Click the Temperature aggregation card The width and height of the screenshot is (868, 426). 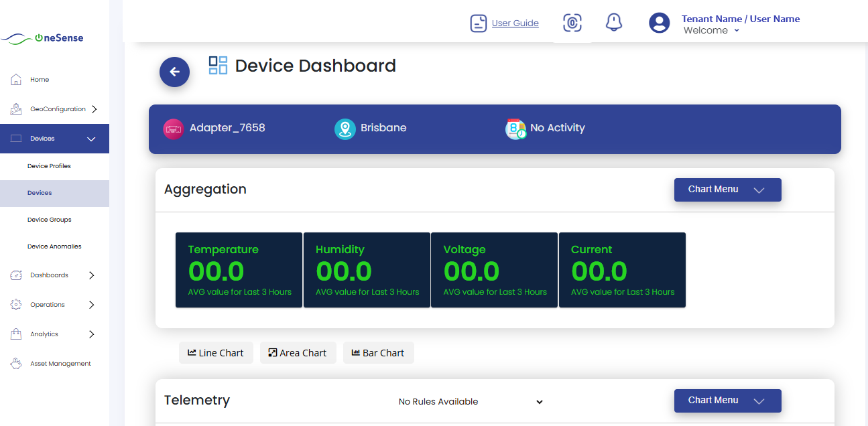click(239, 271)
